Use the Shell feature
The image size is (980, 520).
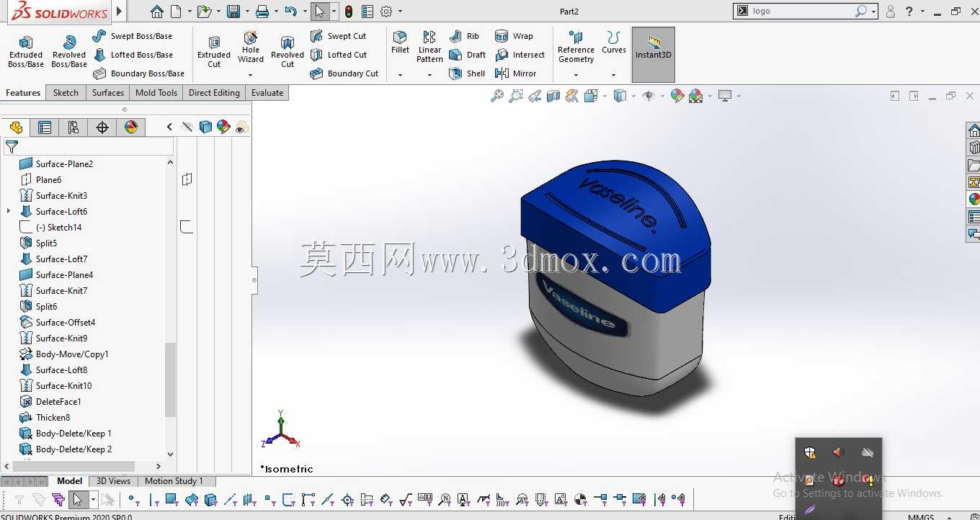point(467,73)
